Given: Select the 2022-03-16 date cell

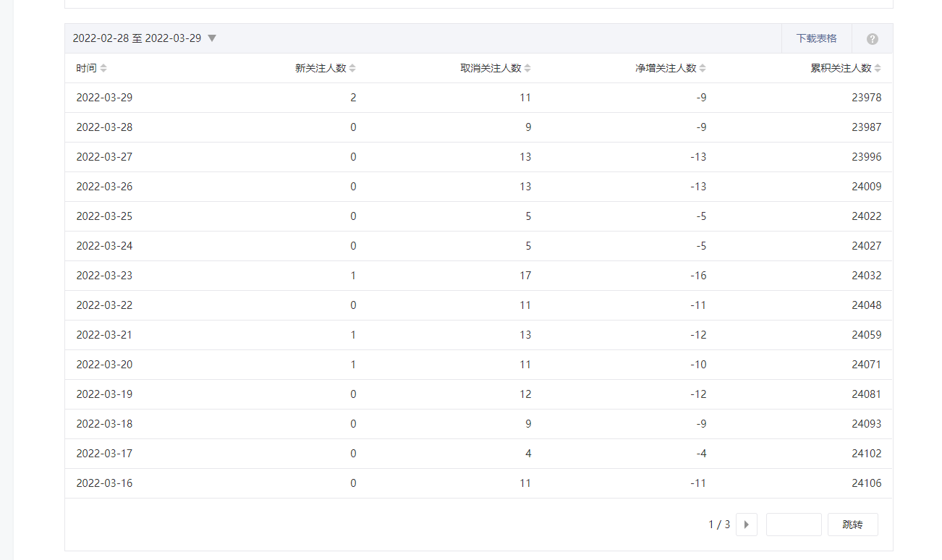Looking at the screenshot, I should point(104,483).
